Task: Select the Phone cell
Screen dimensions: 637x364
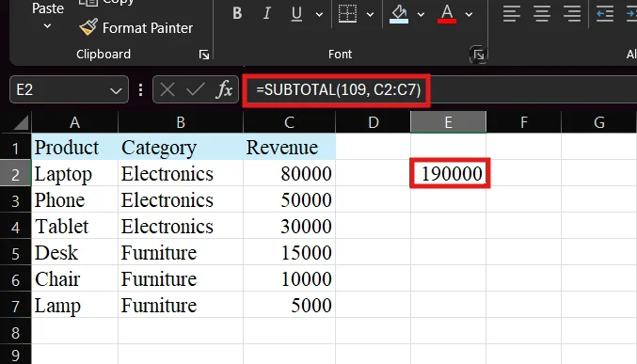Action: click(74, 200)
